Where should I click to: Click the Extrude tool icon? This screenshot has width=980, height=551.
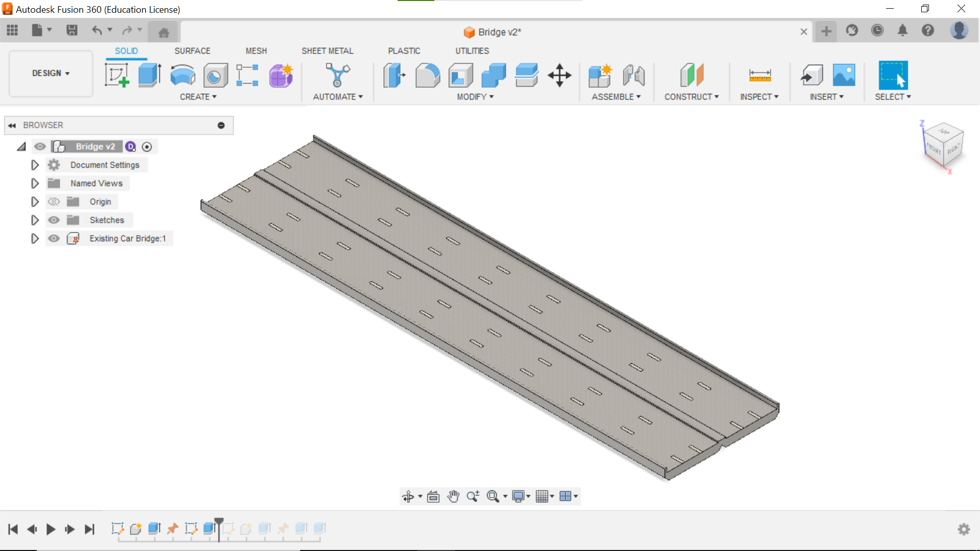[x=150, y=76]
